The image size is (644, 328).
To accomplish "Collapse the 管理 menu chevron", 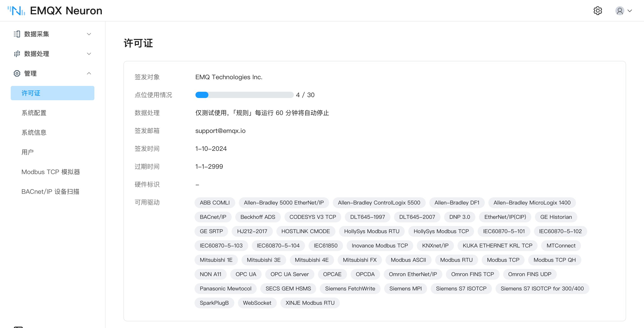I will pos(89,73).
